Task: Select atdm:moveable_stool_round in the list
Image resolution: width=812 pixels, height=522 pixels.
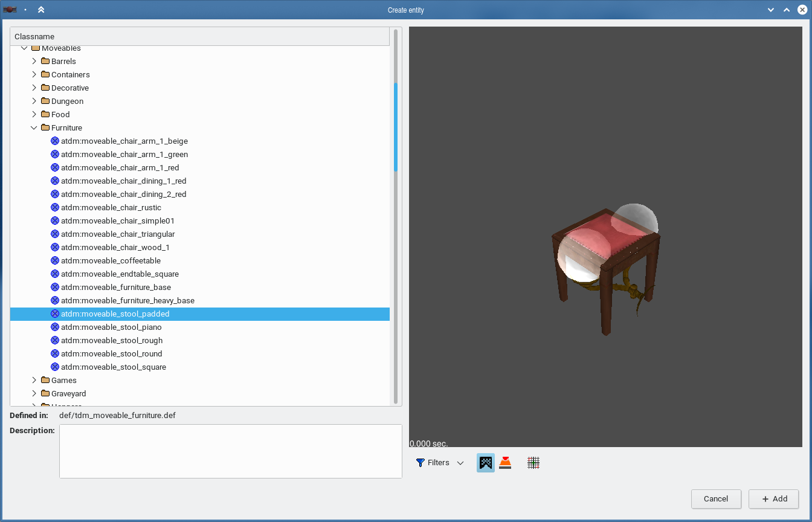Action: coord(111,353)
